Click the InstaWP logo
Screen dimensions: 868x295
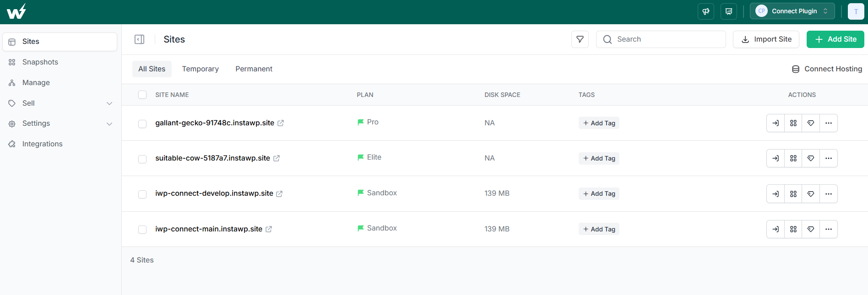pyautogui.click(x=16, y=11)
